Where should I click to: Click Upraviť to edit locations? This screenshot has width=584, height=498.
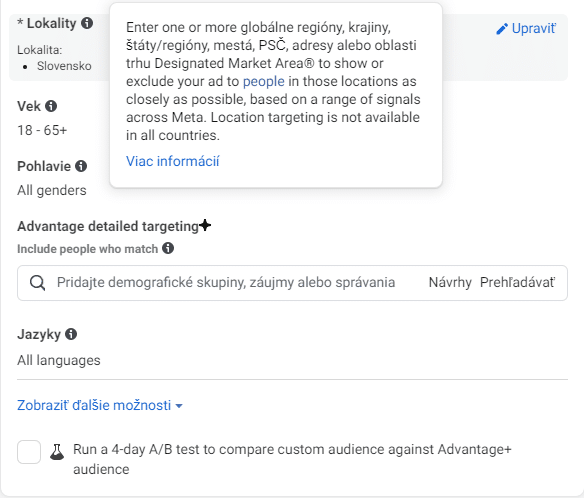pos(533,29)
